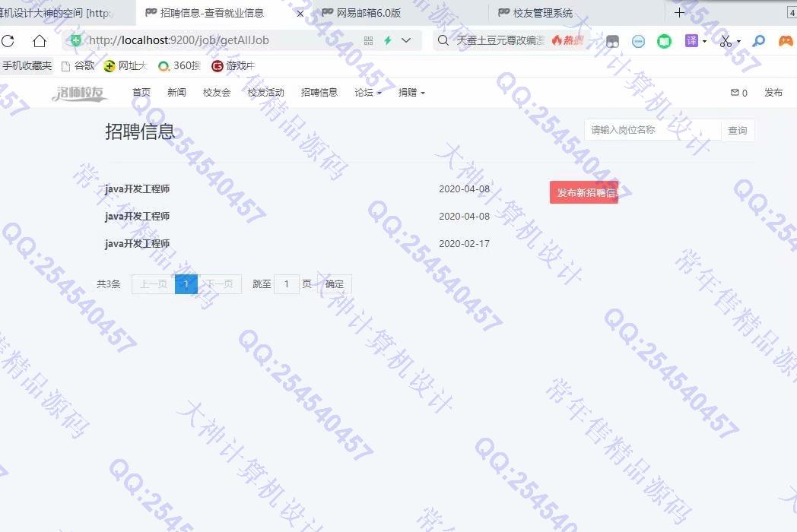
Task: Click the 确定 jump confirmation button
Action: [335, 284]
